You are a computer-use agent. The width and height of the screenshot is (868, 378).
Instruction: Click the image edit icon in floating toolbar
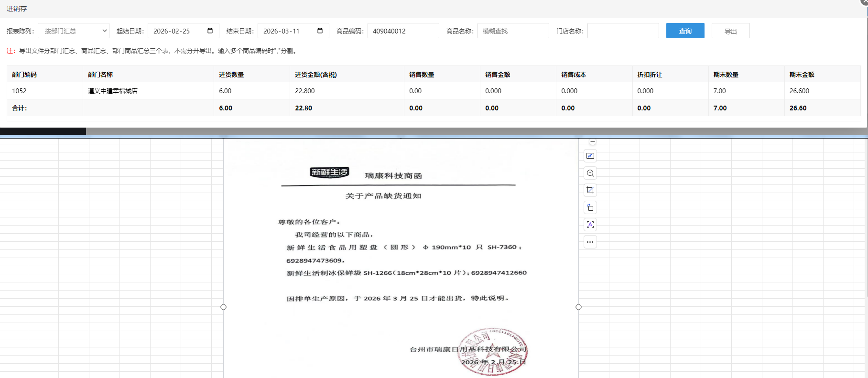coord(590,156)
